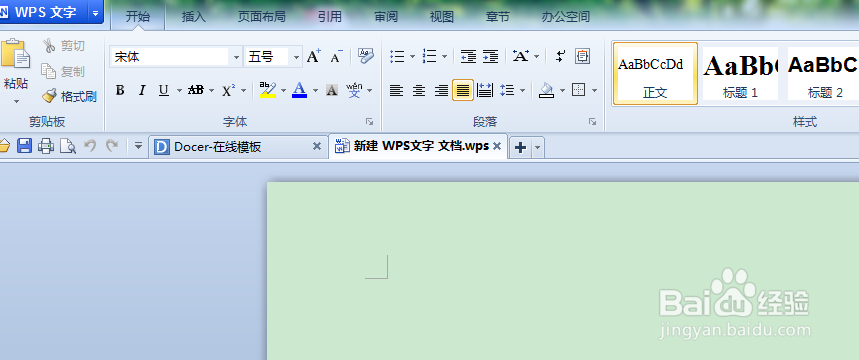Expand the paste options arrow below 粘贴
This screenshot has height=360, width=859.
(x=16, y=101)
